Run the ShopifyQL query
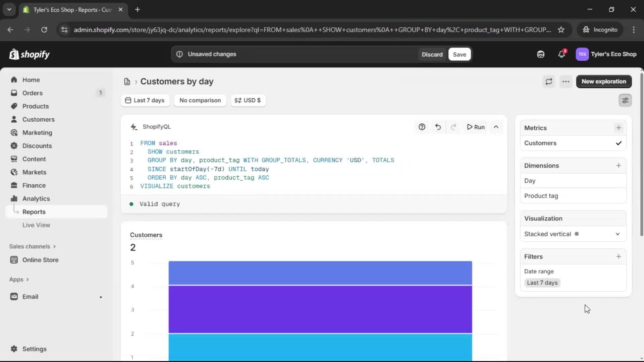The image size is (644, 362). (x=476, y=127)
